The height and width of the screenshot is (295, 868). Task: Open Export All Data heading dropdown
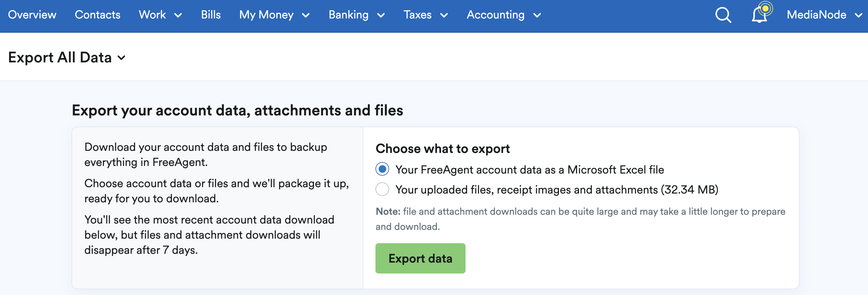(x=67, y=58)
